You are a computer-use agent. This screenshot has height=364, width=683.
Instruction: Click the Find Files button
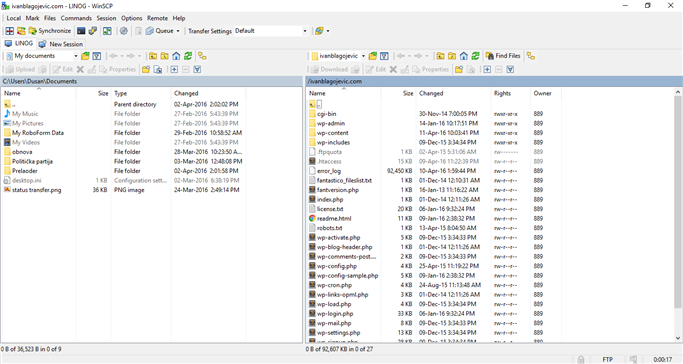(x=503, y=56)
